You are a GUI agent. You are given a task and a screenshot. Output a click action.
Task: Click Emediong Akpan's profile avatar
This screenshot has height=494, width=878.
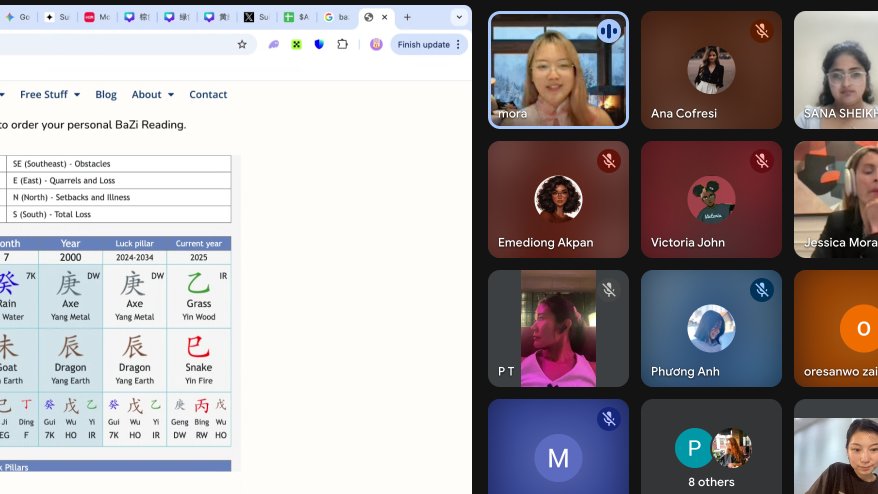click(x=558, y=199)
